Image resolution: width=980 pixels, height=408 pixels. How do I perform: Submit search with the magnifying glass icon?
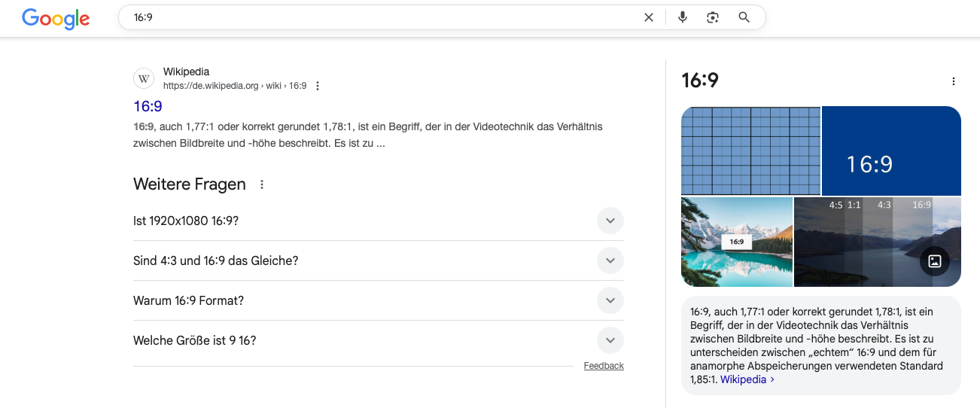tap(744, 17)
